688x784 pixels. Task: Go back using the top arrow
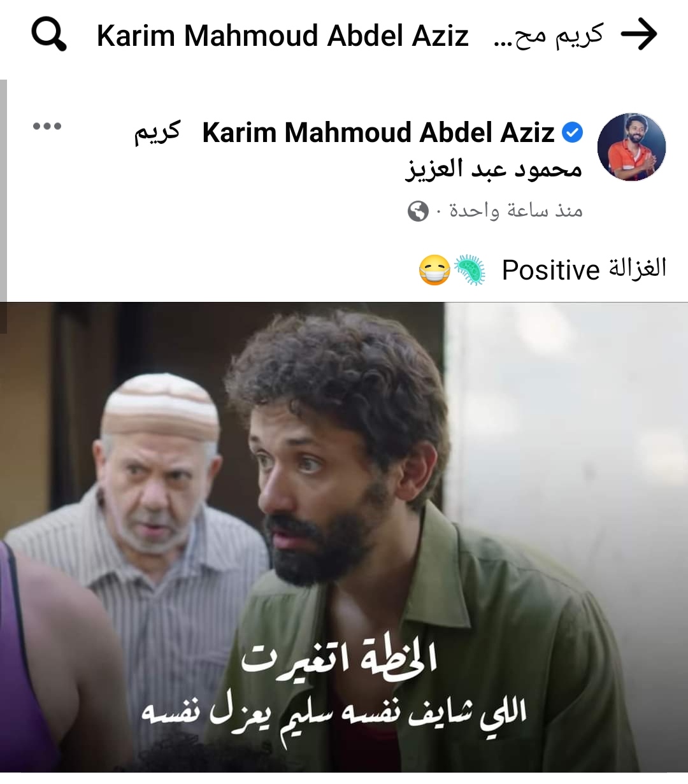click(x=639, y=34)
